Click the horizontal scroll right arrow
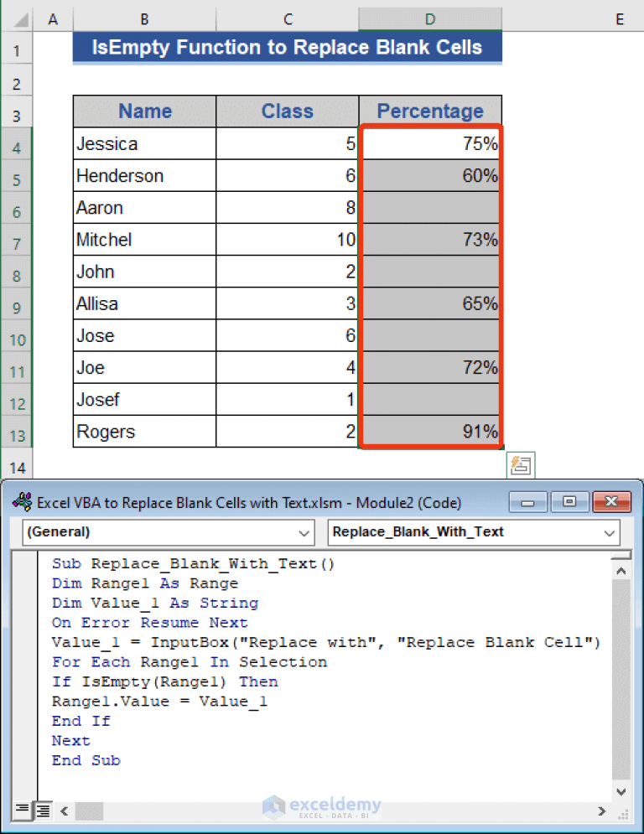This screenshot has height=834, width=644. [x=602, y=811]
